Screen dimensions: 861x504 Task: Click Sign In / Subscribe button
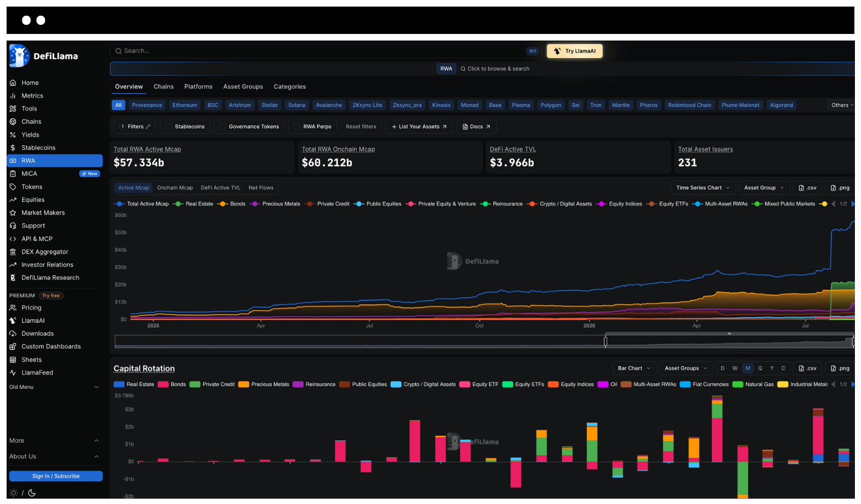pos(56,476)
